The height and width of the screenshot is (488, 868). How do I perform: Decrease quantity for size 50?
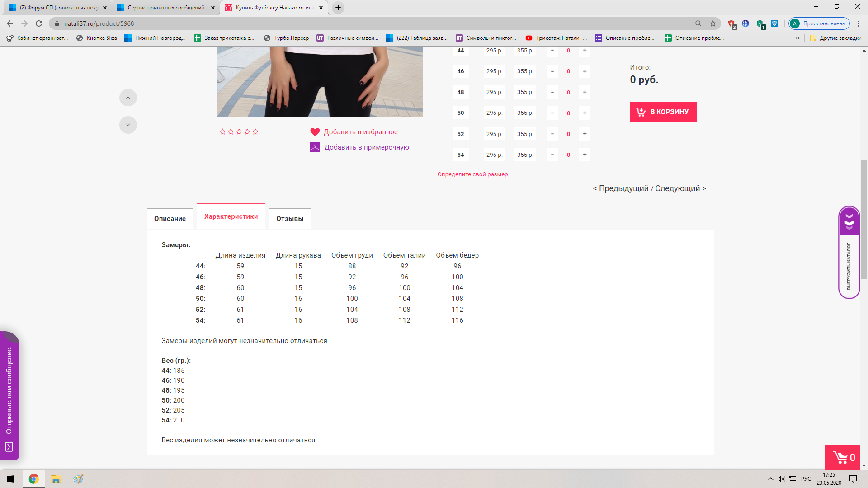[x=552, y=113]
